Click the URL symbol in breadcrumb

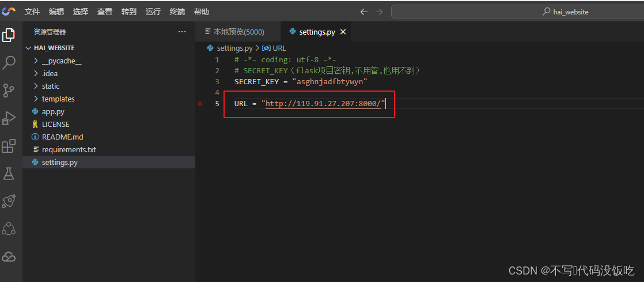click(x=274, y=48)
